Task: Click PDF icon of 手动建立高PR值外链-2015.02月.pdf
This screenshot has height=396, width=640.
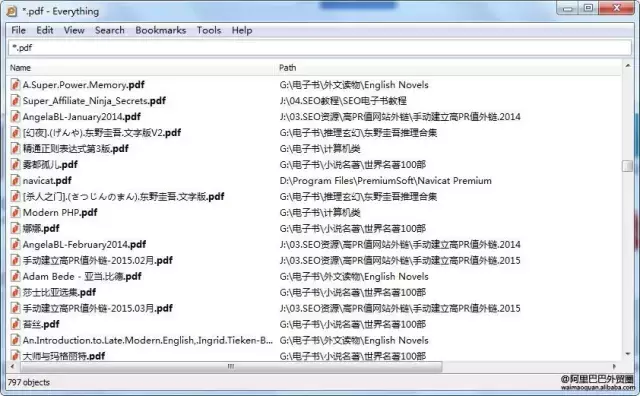Action: pos(15,260)
